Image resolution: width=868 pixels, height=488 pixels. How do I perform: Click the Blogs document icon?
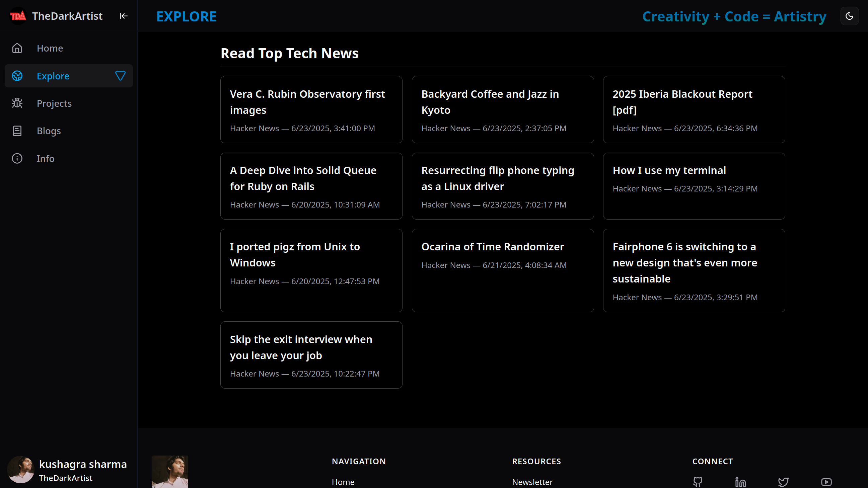point(17,131)
